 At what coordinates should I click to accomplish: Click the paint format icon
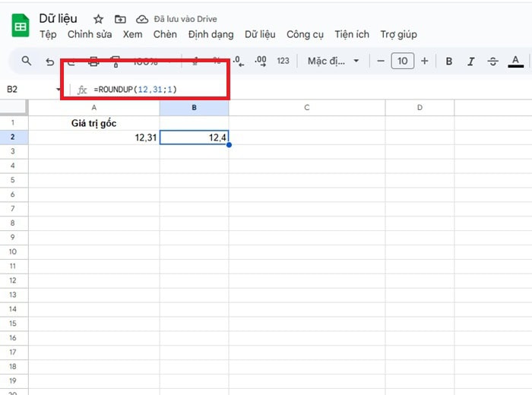point(116,62)
